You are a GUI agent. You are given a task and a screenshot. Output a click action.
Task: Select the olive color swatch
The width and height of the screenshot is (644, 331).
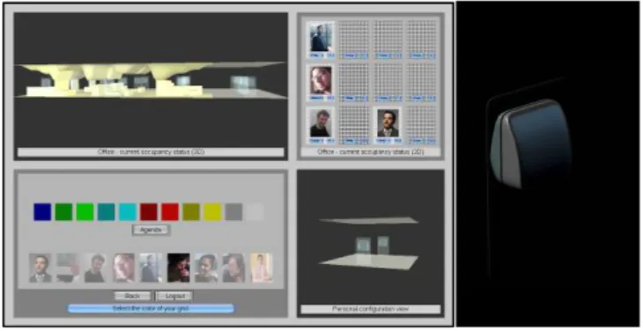point(191,212)
